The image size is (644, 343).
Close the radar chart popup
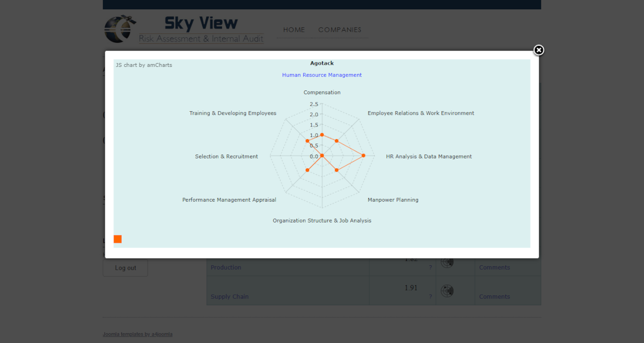tap(539, 50)
